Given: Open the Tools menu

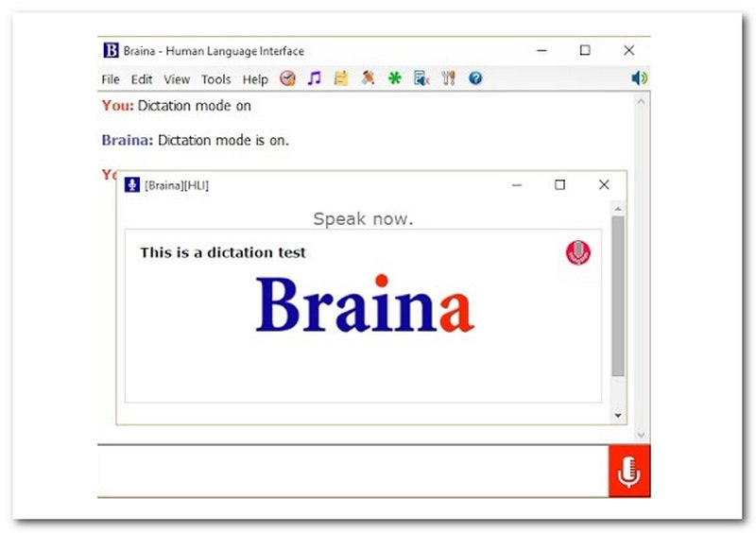Looking at the screenshot, I should pos(216,79).
